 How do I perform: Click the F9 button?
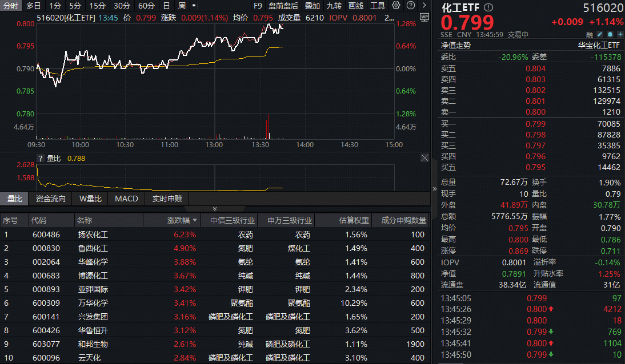(257, 6)
